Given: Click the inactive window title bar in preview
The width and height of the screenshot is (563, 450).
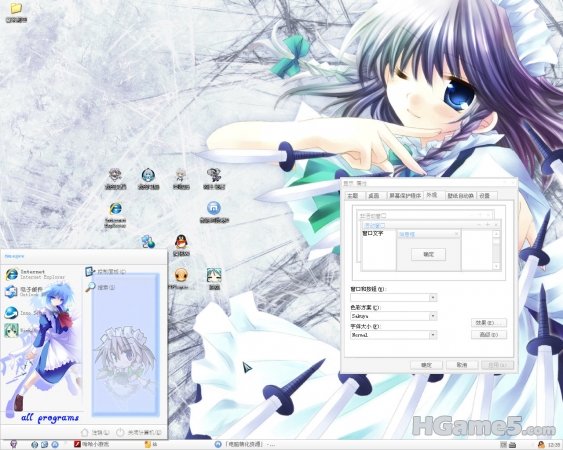Looking at the screenshot, I should click(425, 215).
